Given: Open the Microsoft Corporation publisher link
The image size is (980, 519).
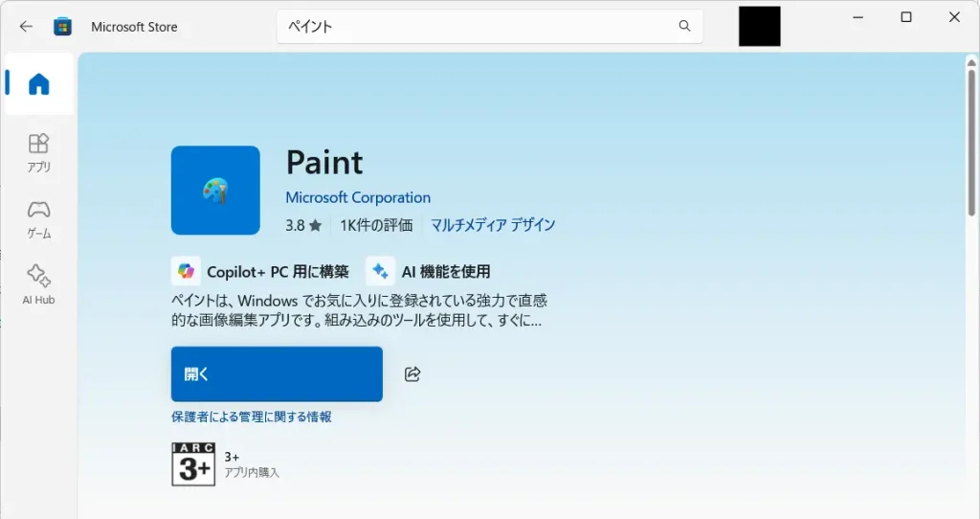Looking at the screenshot, I should click(x=358, y=197).
